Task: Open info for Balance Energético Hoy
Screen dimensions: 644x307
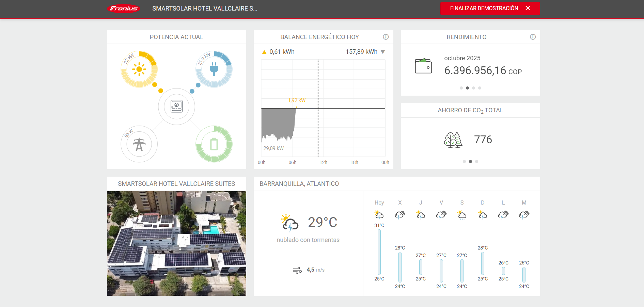Action: click(386, 37)
